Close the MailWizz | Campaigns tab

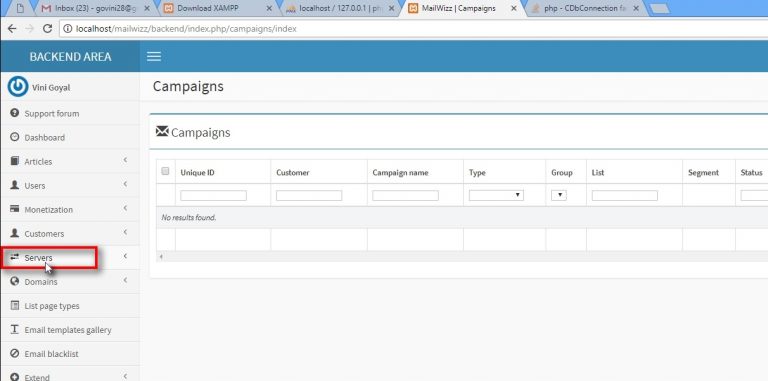tap(513, 8)
